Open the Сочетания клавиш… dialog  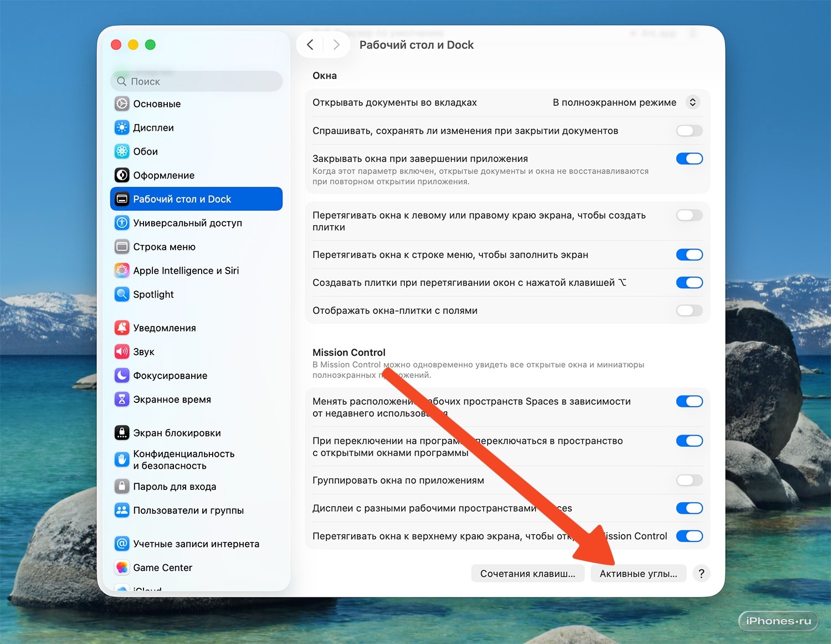point(528,574)
